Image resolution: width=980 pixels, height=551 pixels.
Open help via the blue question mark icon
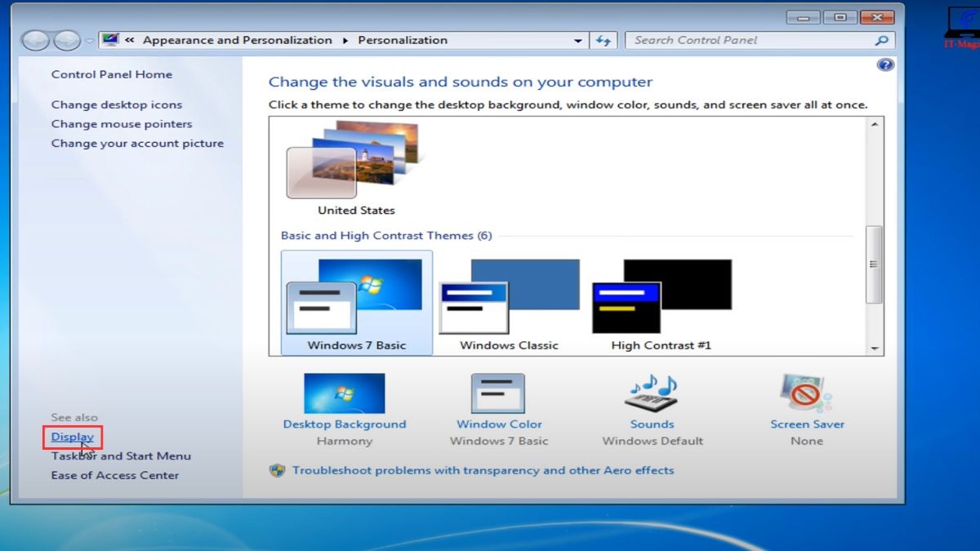pyautogui.click(x=885, y=65)
